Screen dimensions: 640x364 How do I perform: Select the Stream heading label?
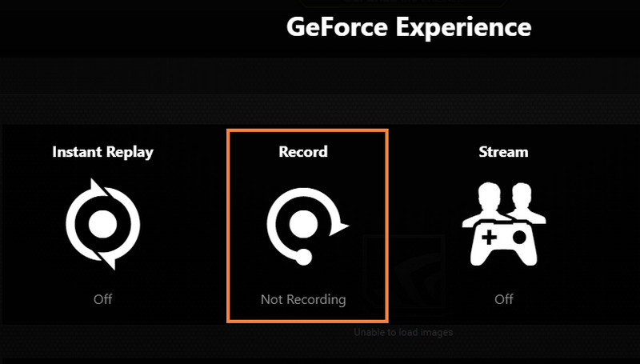click(x=503, y=151)
